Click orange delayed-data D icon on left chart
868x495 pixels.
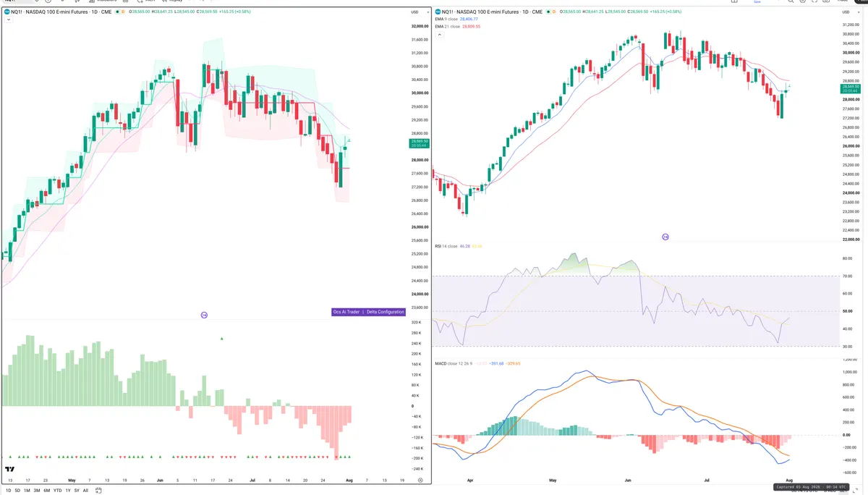point(122,12)
